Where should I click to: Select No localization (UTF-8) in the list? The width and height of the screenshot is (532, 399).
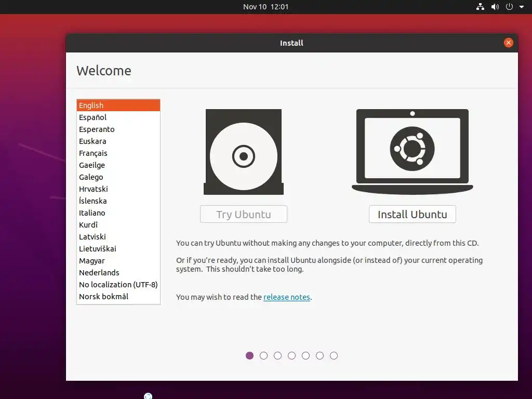118,284
